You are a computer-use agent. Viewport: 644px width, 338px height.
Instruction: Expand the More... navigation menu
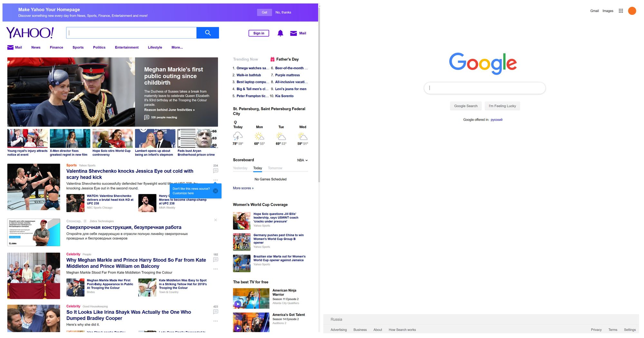(177, 47)
